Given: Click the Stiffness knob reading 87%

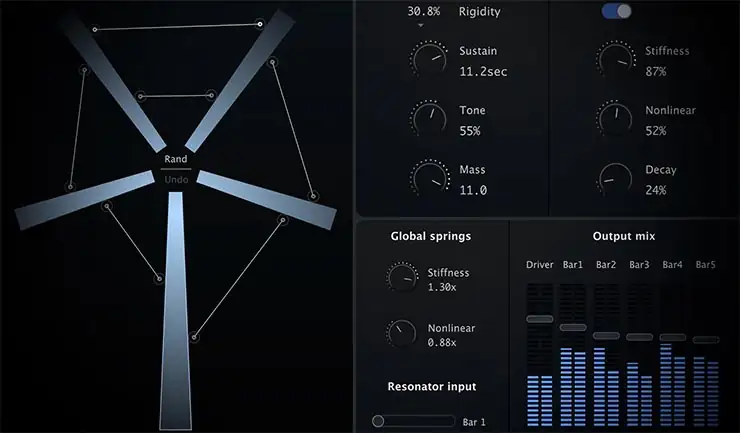Looking at the screenshot, I should click(x=615, y=60).
